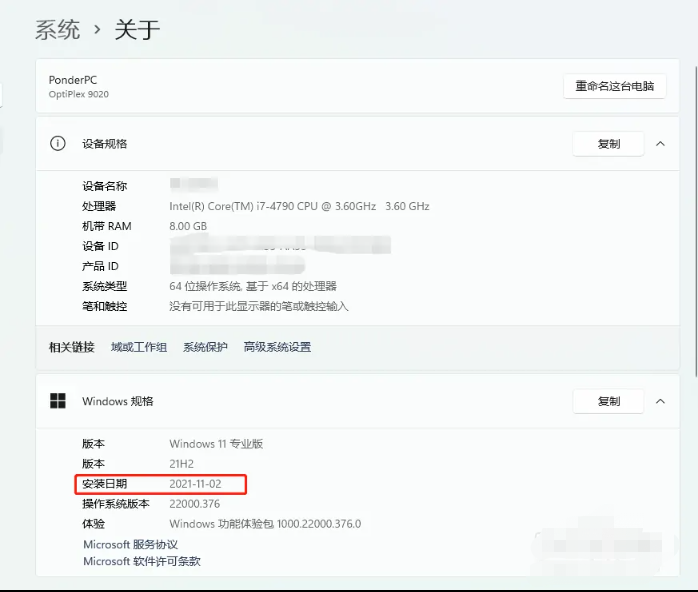Copy Windows specifications with 复制 button
The height and width of the screenshot is (592, 698).
pos(608,401)
